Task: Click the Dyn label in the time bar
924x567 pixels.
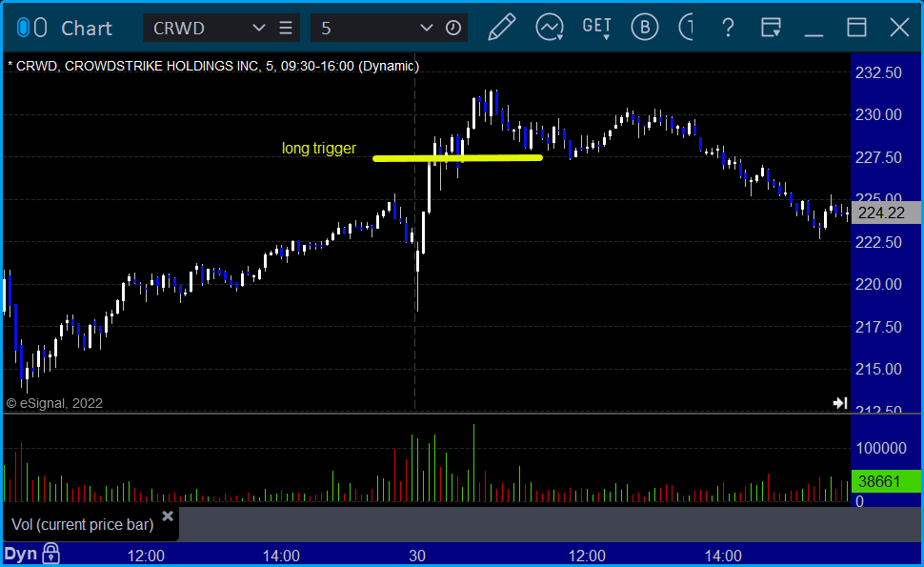Action: pyautogui.click(x=21, y=554)
